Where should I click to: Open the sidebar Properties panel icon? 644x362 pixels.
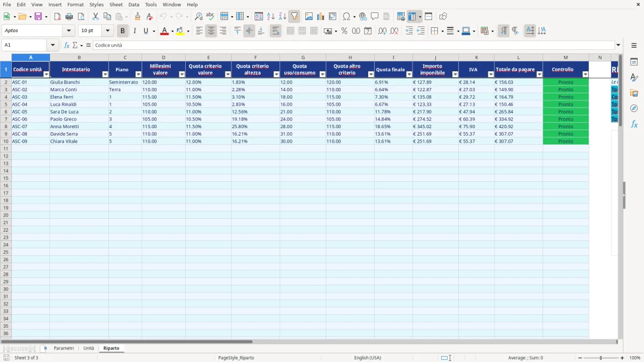click(634, 62)
